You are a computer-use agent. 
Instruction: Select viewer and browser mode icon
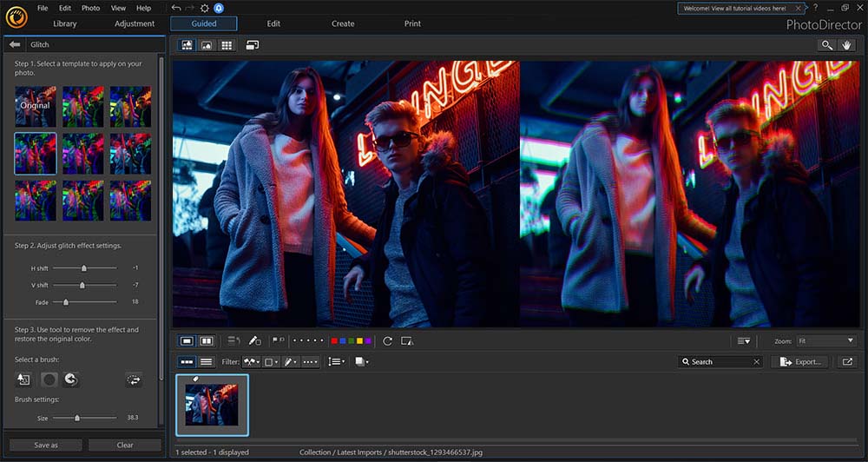187,45
